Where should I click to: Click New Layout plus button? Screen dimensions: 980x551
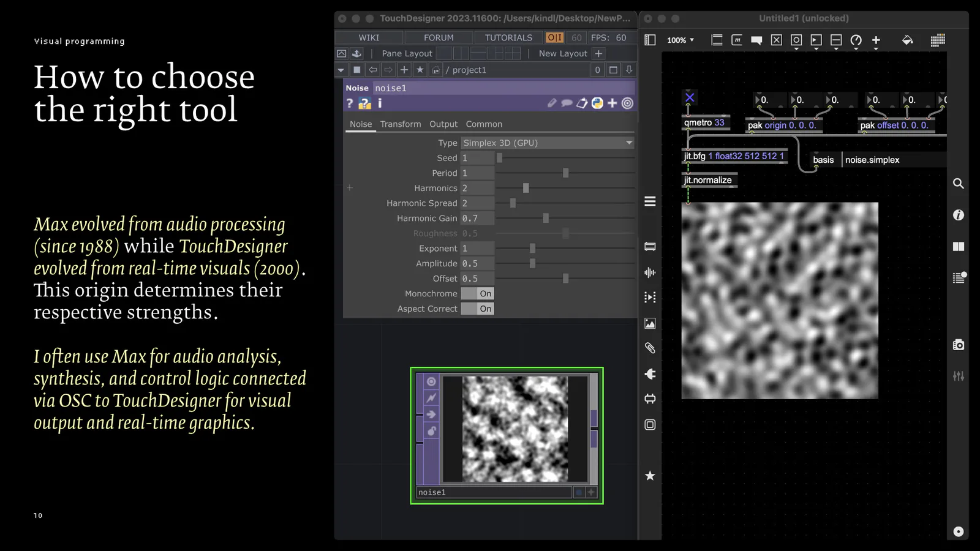click(x=598, y=53)
